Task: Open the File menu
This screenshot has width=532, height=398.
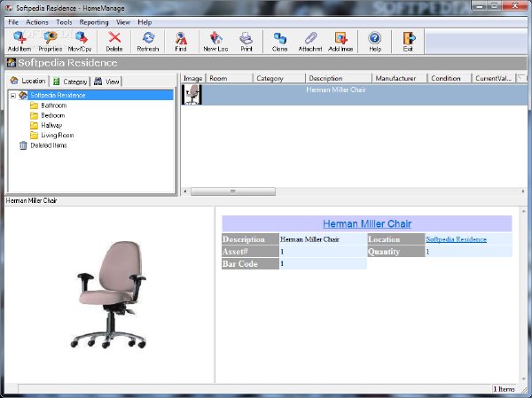Action: [13, 22]
